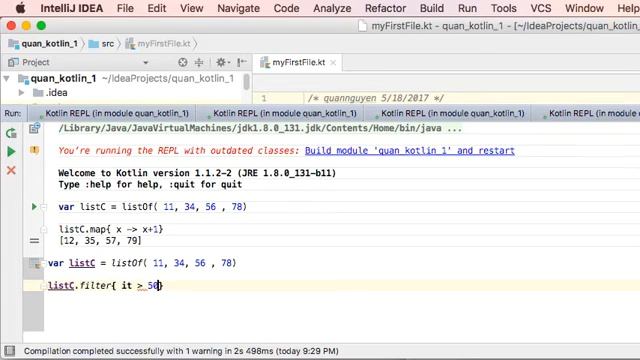Click myFirstFile.kt in the breadcrumb bar

[158, 44]
